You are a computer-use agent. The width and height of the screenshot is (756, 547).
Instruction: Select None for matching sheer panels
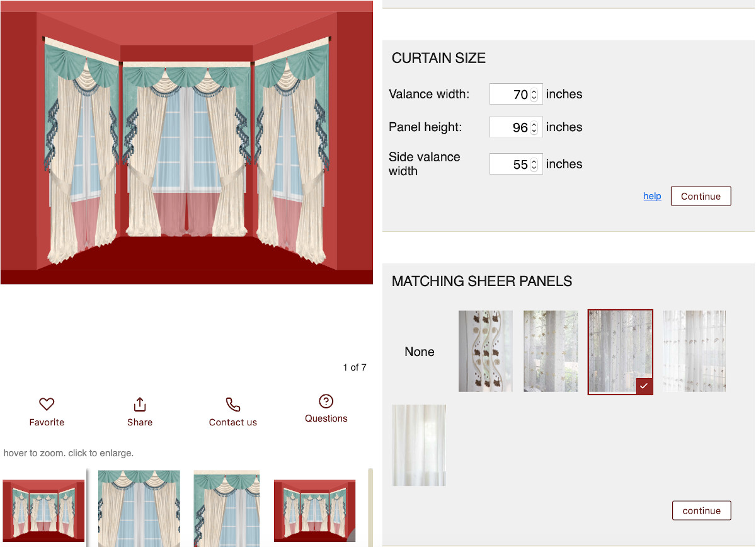[x=419, y=352]
